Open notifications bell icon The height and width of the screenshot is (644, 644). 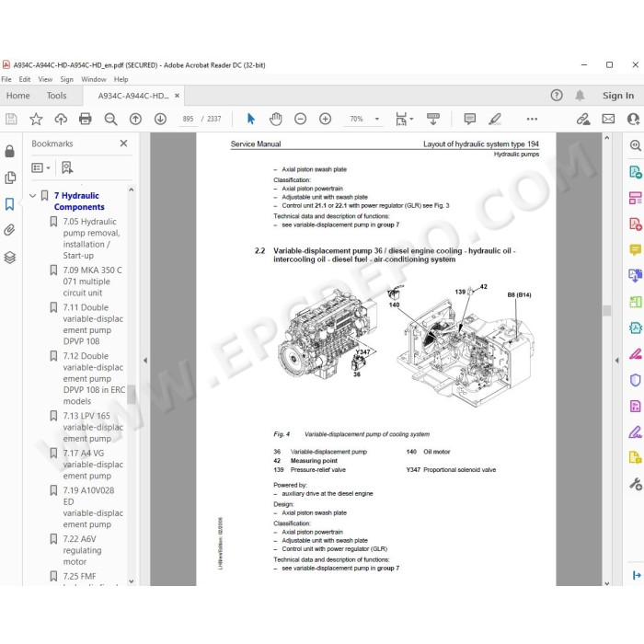click(580, 96)
